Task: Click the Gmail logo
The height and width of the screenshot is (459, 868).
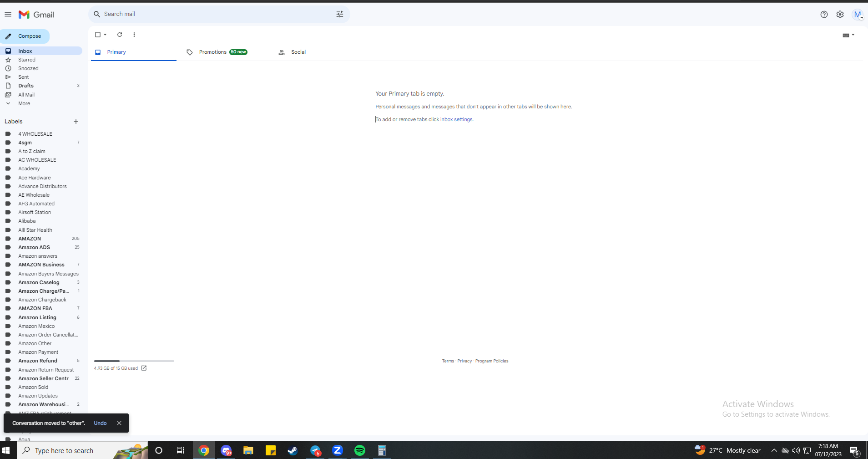Action: click(x=36, y=15)
